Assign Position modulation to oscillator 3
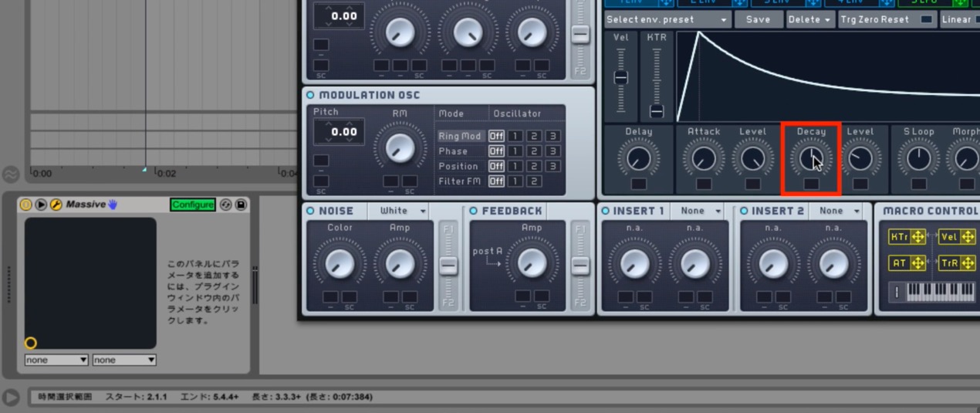The image size is (980, 413). [553, 166]
